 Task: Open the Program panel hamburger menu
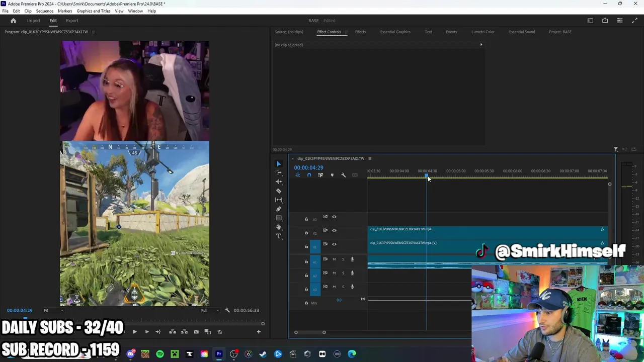click(x=93, y=32)
